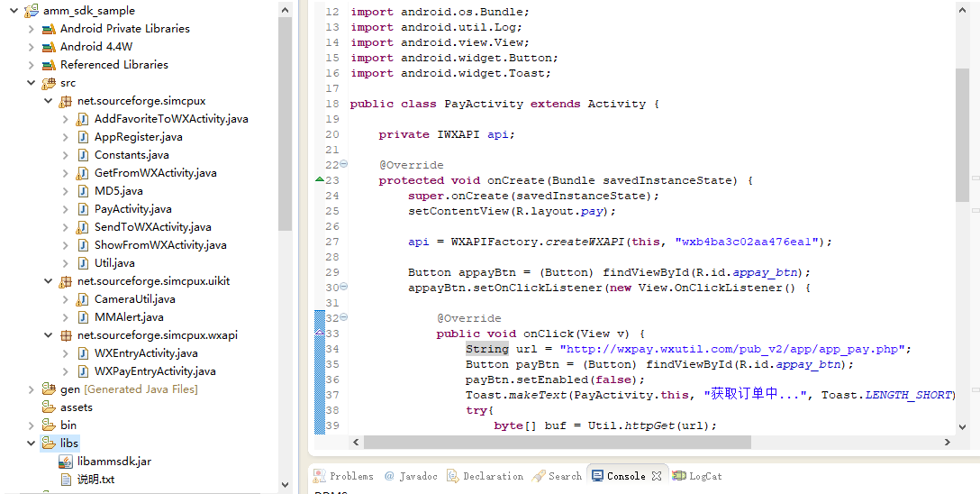Click SendToWXActivity.java file icon
Viewport: 980px width, 494px height.
[83, 227]
